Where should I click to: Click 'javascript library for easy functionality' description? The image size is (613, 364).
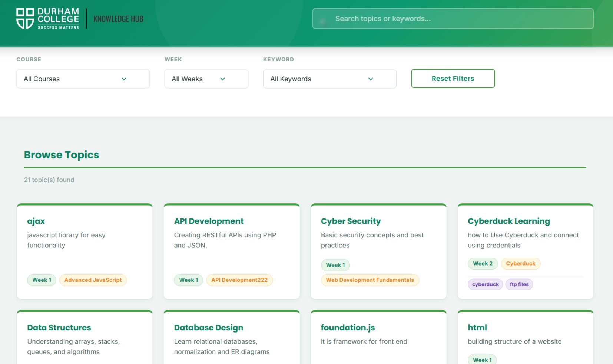tap(66, 240)
